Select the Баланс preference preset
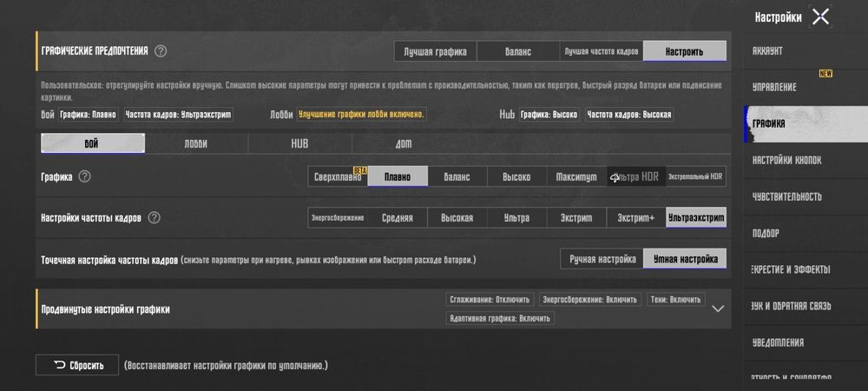868x391 pixels. (518, 51)
